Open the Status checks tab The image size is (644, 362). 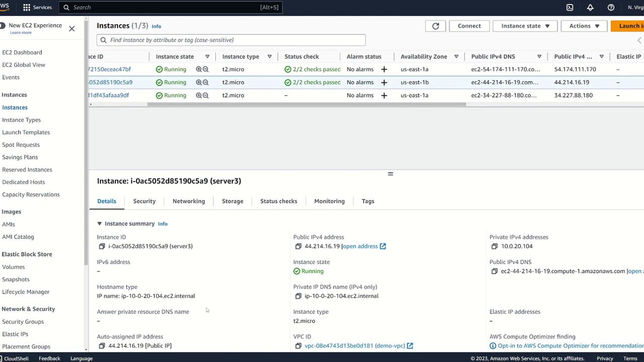click(x=278, y=201)
